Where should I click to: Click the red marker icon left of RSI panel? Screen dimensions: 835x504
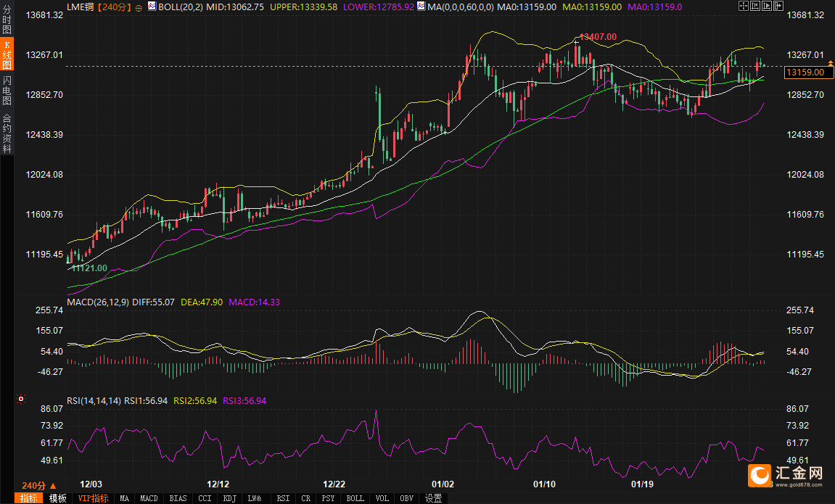coord(21,398)
